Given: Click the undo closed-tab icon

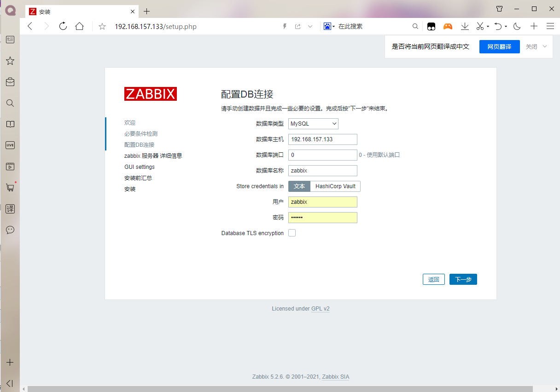Looking at the screenshot, I should (498, 27).
